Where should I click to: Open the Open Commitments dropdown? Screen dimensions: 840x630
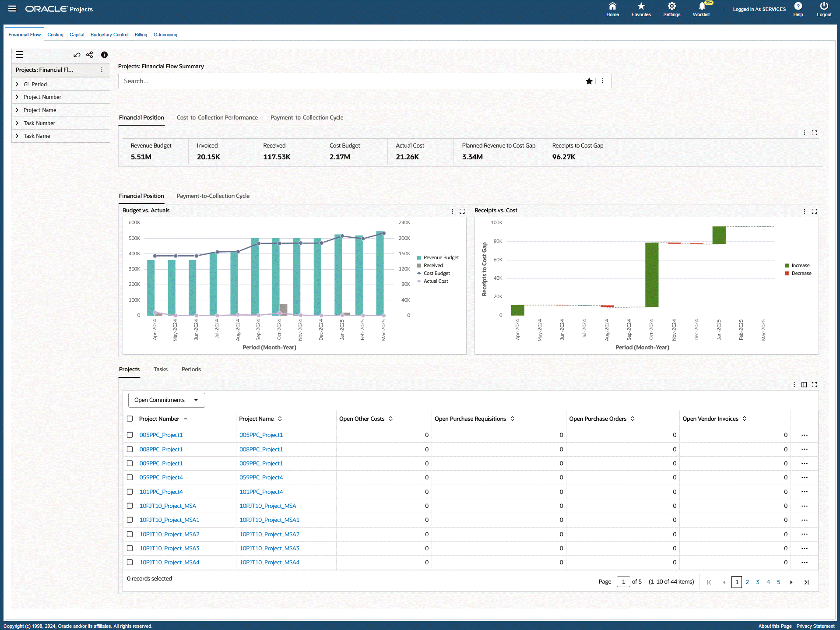point(166,400)
